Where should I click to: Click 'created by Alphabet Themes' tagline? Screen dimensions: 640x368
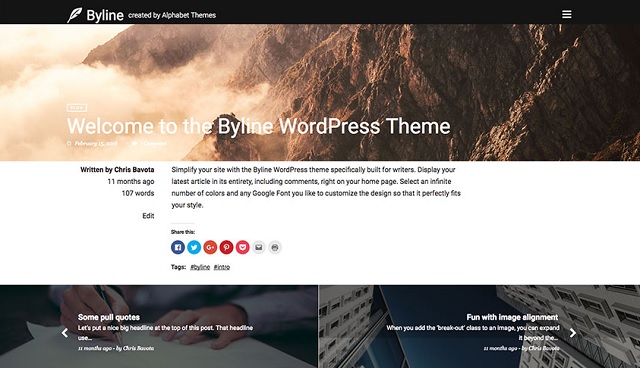click(x=172, y=16)
